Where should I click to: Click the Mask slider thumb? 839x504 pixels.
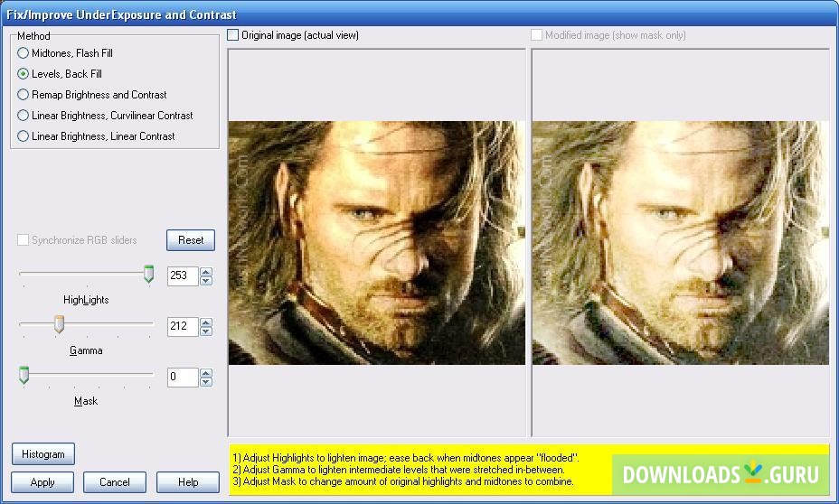[x=24, y=375]
